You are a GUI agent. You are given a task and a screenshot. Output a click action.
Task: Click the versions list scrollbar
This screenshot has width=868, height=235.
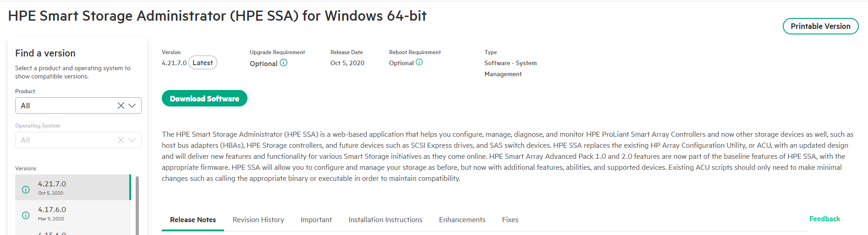click(137, 205)
